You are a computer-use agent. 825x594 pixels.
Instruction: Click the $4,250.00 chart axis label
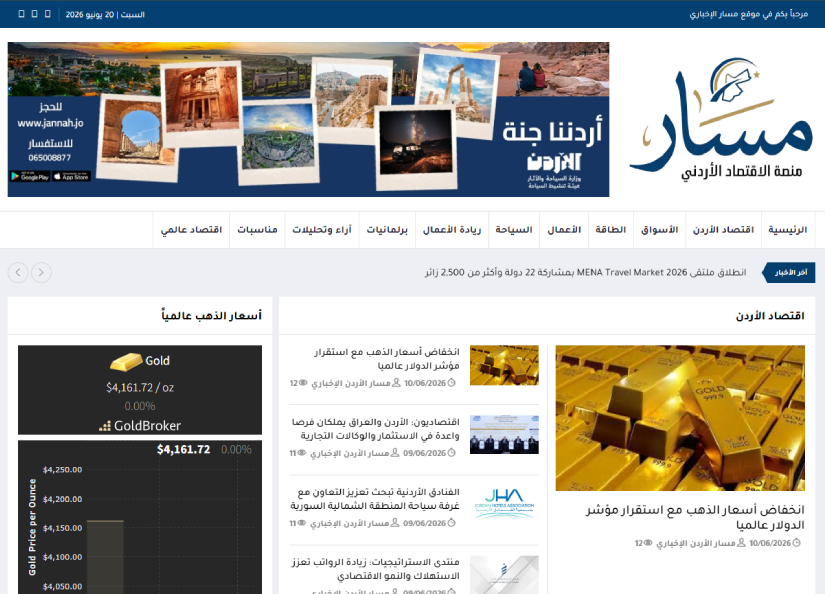click(63, 470)
